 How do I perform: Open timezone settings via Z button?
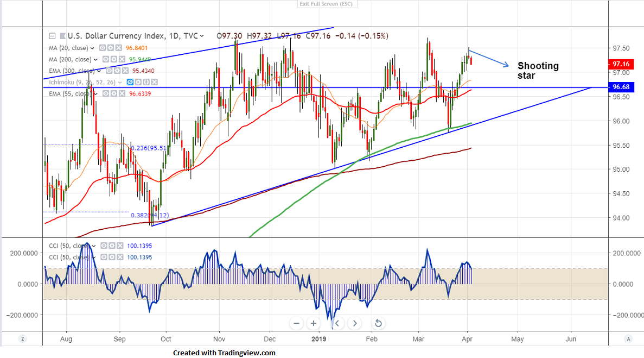(23, 339)
